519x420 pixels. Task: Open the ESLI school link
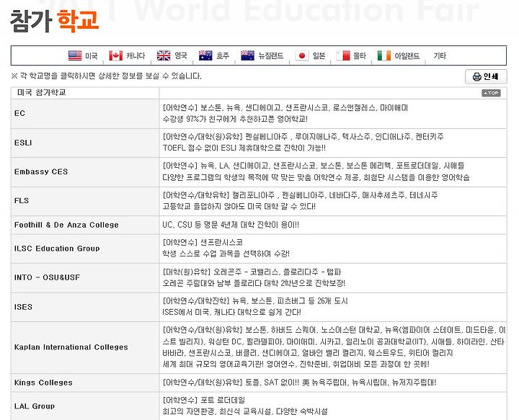coord(23,143)
